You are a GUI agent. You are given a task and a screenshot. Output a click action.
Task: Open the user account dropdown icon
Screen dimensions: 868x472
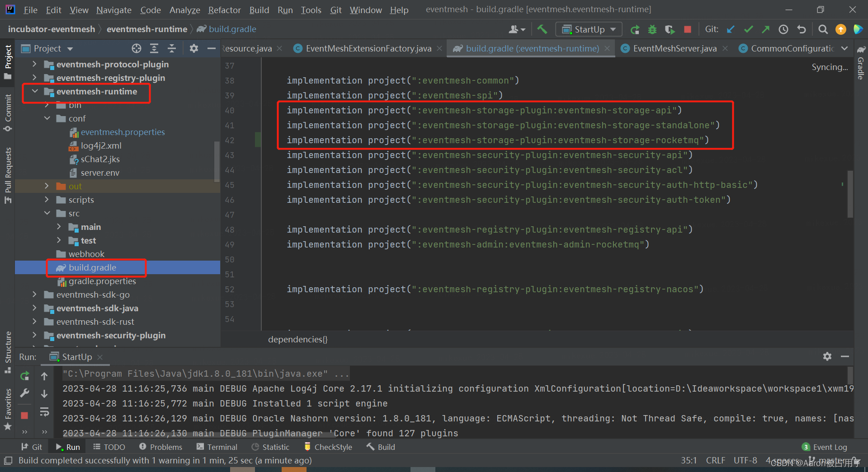517,29
